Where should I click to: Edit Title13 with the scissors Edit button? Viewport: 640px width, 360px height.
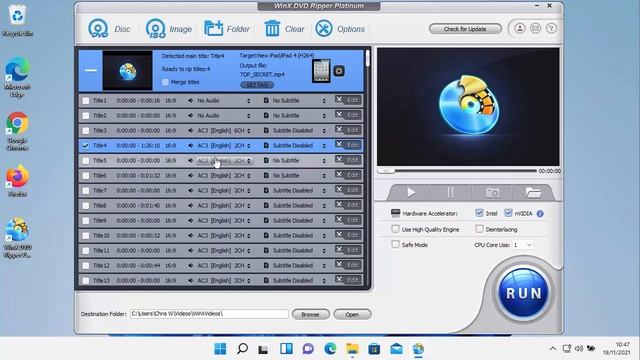[x=348, y=280]
